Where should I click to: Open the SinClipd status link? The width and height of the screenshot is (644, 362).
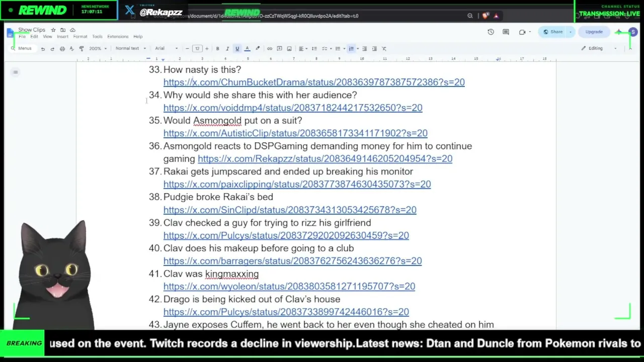pyautogui.click(x=290, y=210)
